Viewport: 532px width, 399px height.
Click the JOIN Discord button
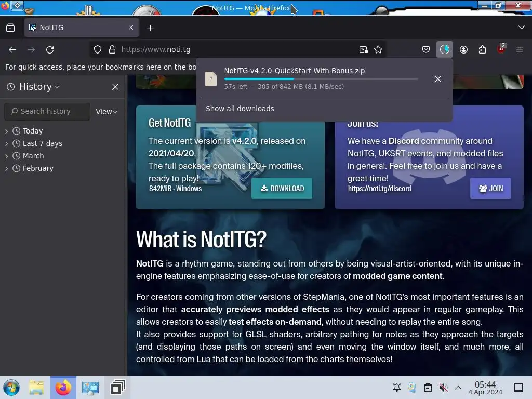490,188
